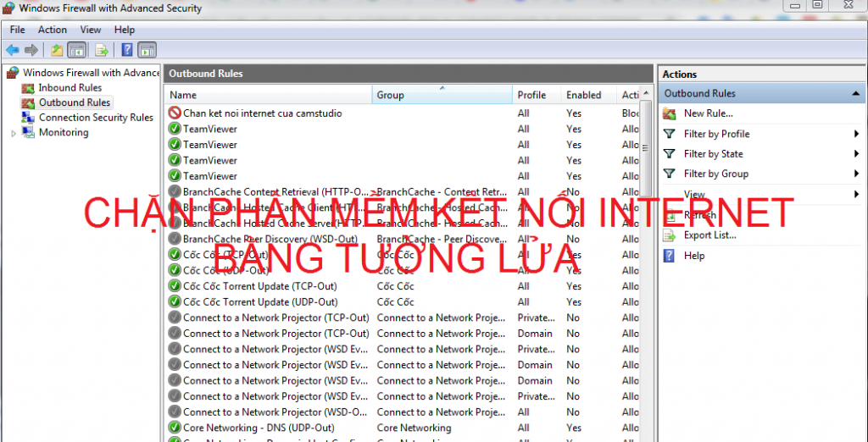This screenshot has width=868, height=442.
Task: Click the New Rule icon in Actions
Action: 670,114
